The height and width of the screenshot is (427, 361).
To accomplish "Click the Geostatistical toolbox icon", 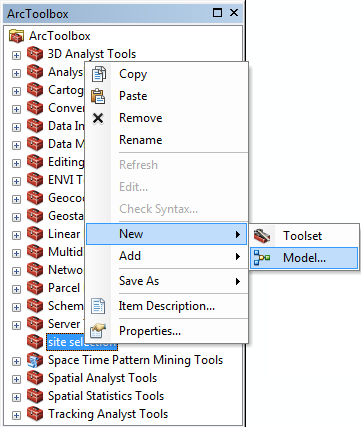I will pos(35,216).
